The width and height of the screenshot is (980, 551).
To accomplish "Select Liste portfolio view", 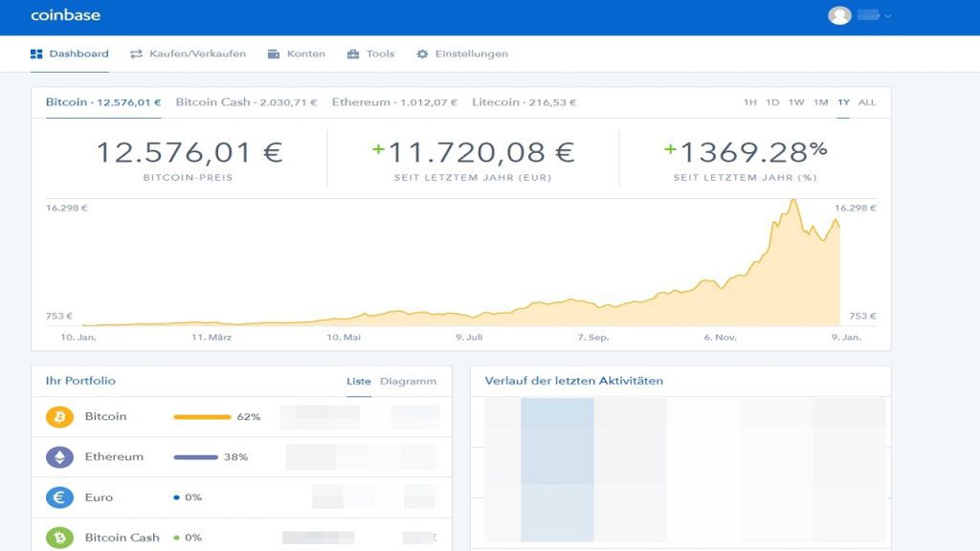I will pyautogui.click(x=359, y=382).
